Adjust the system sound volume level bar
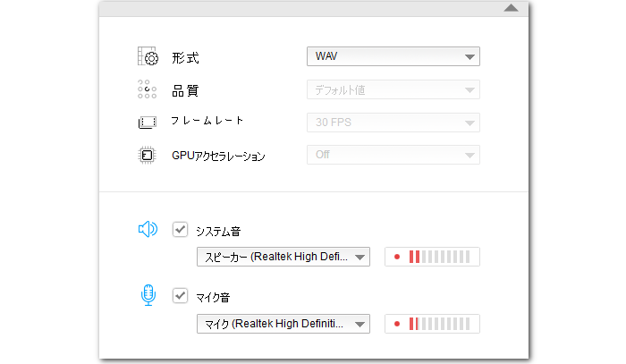The image size is (626, 364). click(x=440, y=258)
